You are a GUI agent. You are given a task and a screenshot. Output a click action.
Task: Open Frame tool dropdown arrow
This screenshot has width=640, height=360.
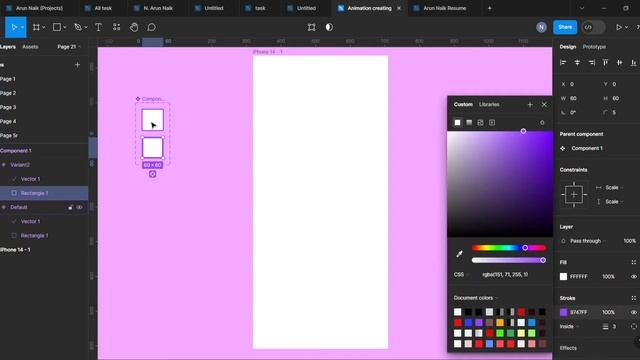pos(44,27)
